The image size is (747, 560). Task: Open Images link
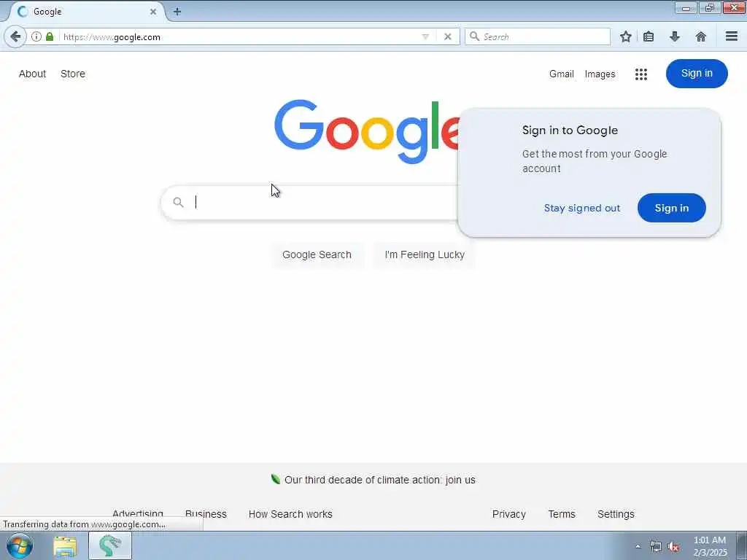coord(600,74)
